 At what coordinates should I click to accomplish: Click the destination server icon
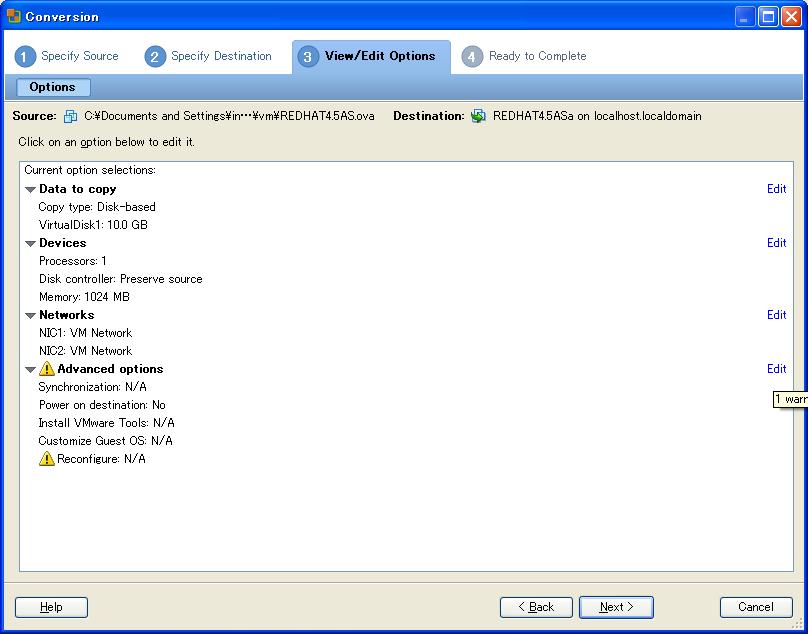coord(478,116)
